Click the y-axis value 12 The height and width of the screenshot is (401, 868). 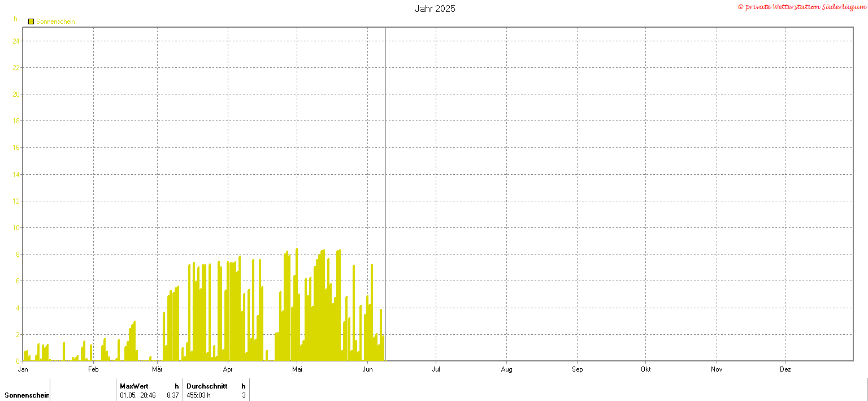(16, 201)
